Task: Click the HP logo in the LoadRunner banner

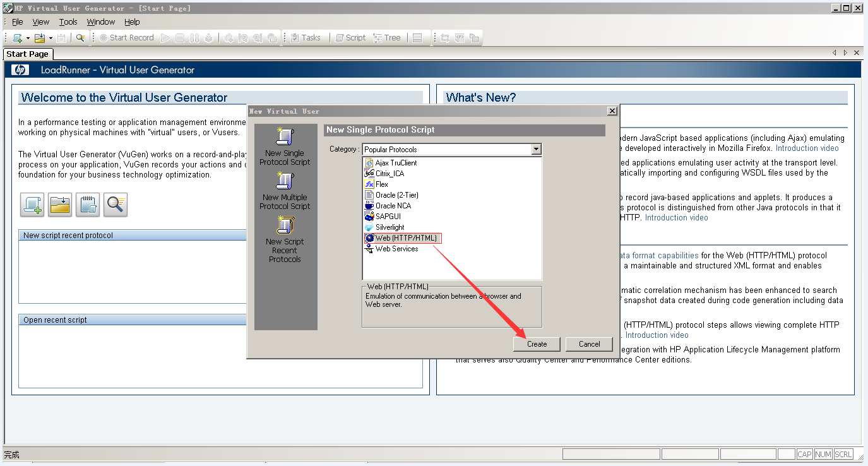Action: point(20,70)
